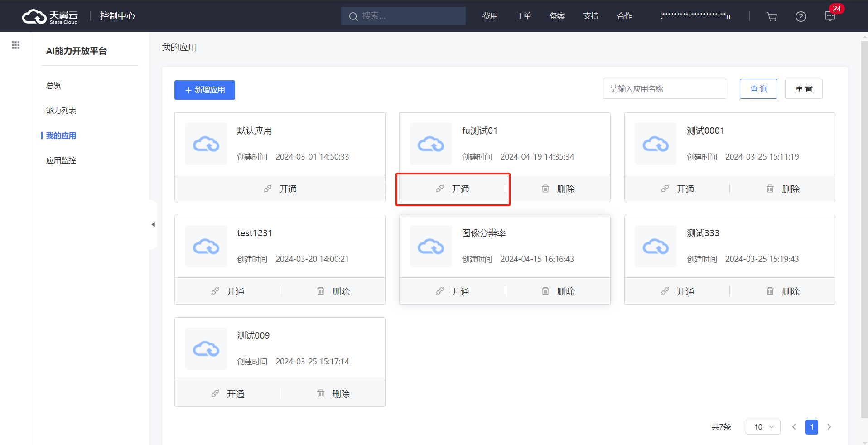Open the messages icon with badge 24

830,16
